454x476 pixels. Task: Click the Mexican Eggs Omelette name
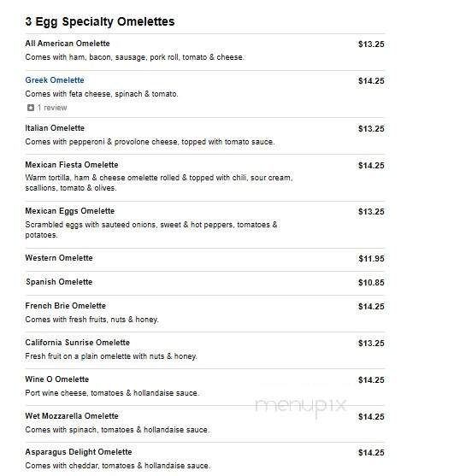[x=70, y=211]
